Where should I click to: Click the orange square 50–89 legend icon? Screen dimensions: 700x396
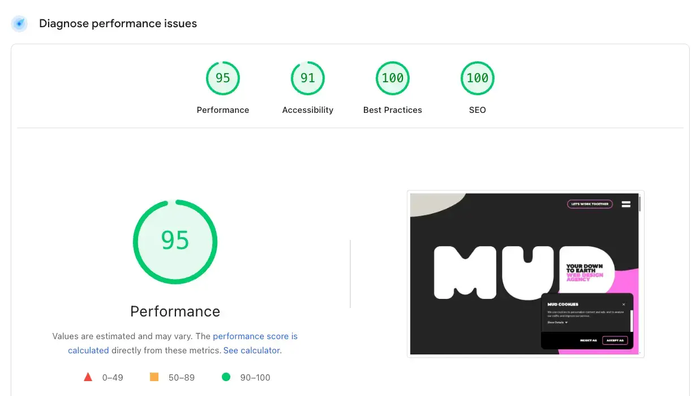point(154,377)
